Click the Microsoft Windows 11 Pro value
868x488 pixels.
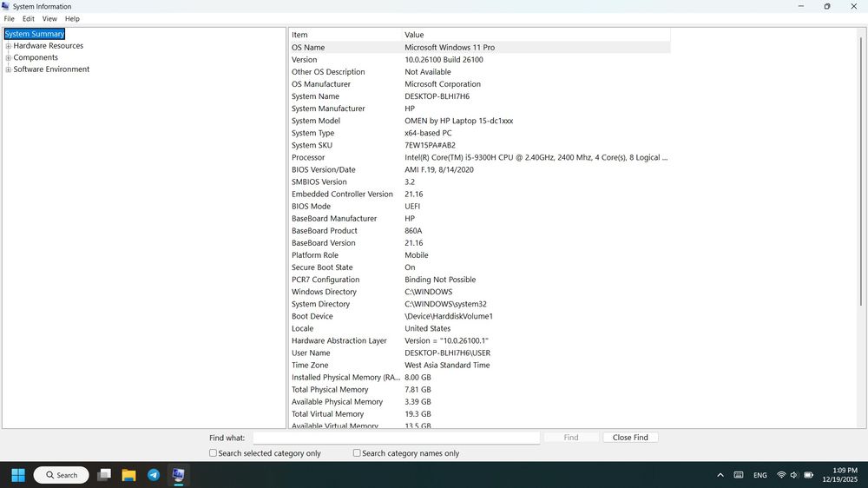450,47
